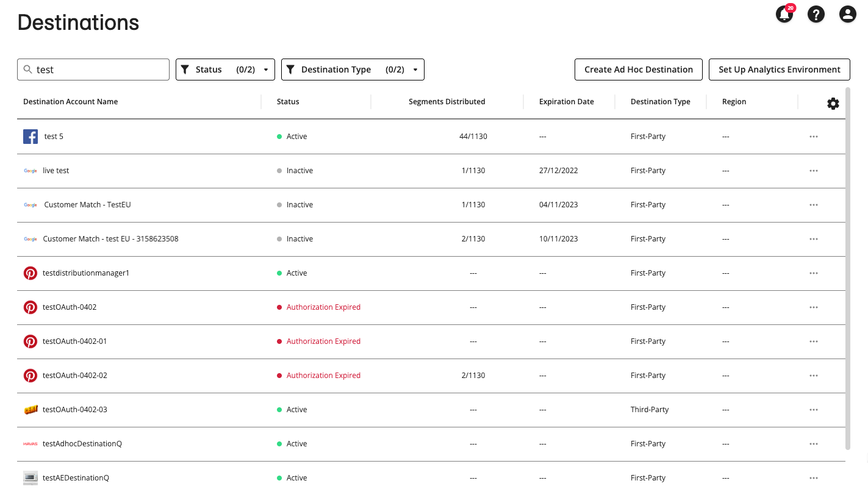Open the actions menu for test 5

pos(814,136)
